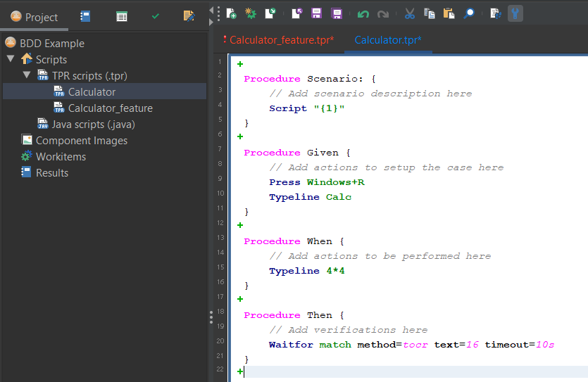Switch to the Calculator_feature.tpr* editor tab

tap(280, 40)
